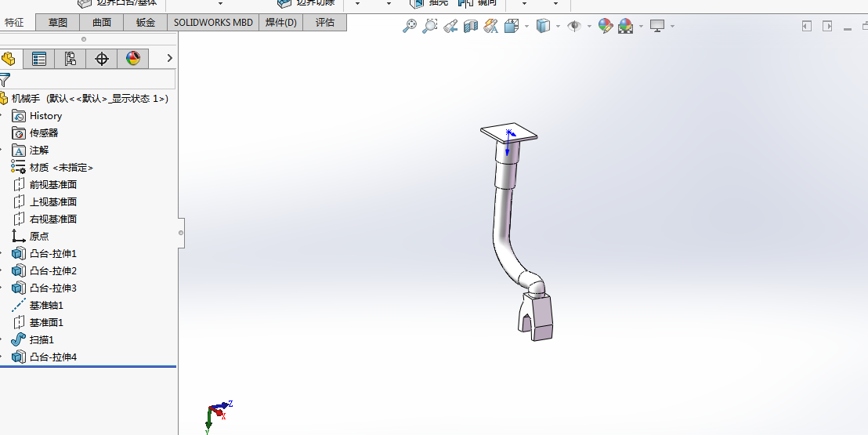Click 原点 origin icon
Image resolution: width=868 pixels, height=435 pixels.
[19, 236]
